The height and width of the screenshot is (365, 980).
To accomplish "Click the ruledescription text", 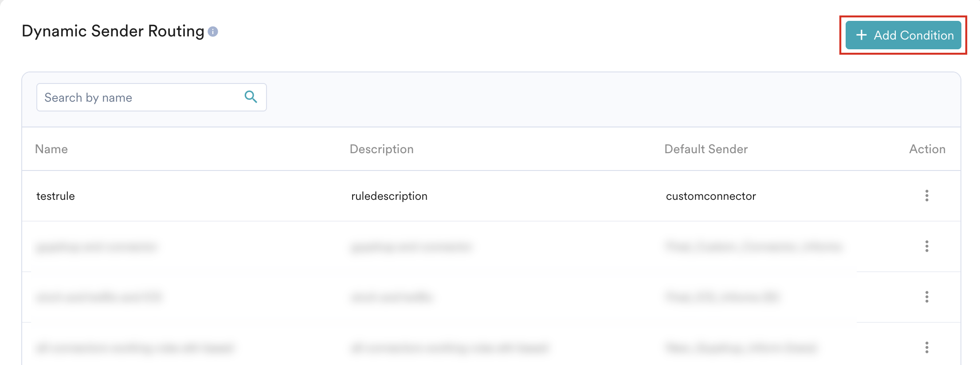I will (x=389, y=196).
